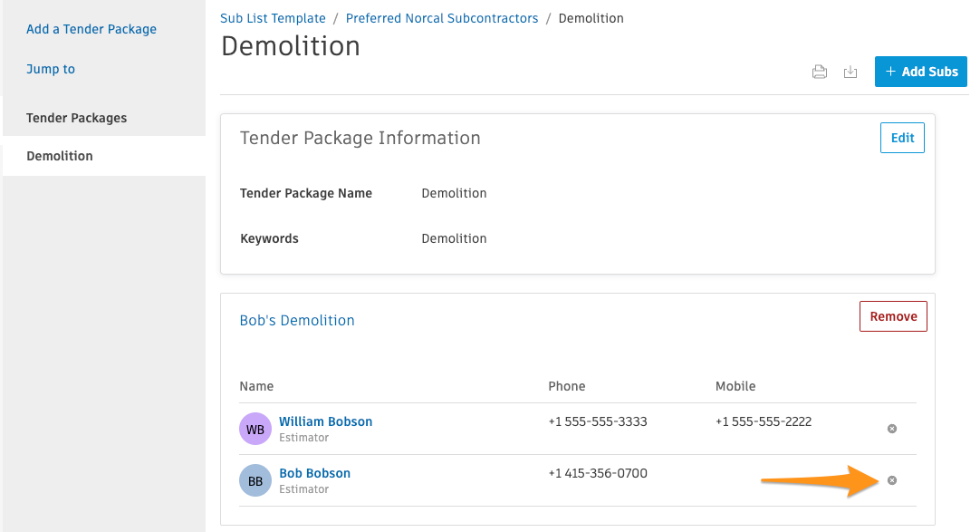Select Add a Tender Package in sidebar
Viewport: 980px width, 532px height.
point(91,29)
